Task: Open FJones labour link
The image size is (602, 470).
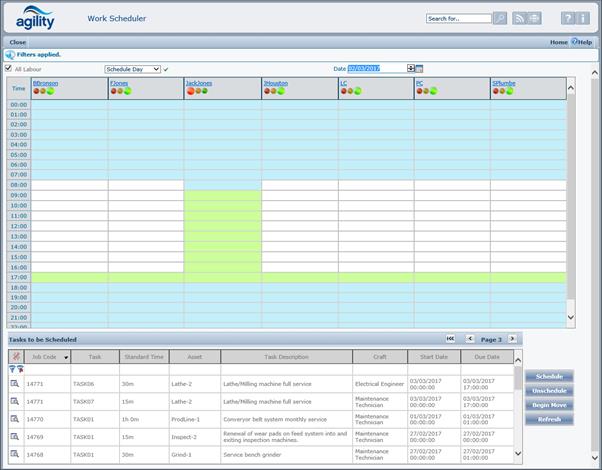Action: tap(119, 83)
